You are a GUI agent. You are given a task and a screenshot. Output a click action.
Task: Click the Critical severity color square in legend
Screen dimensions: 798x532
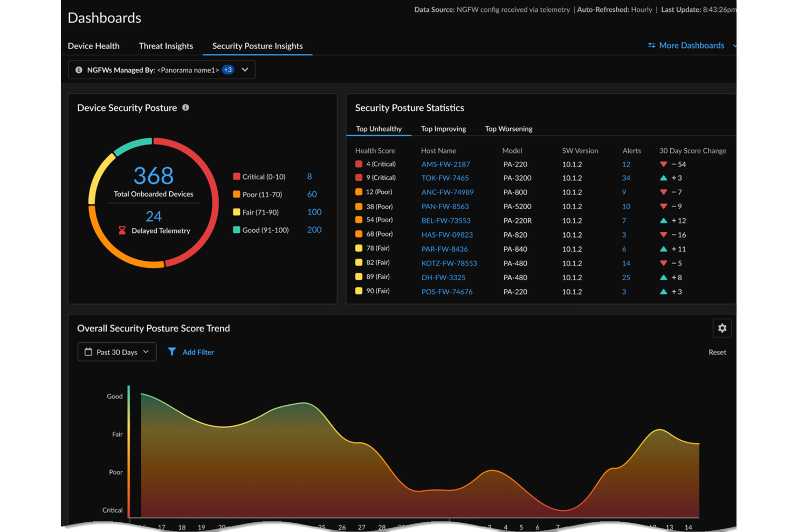tap(236, 176)
